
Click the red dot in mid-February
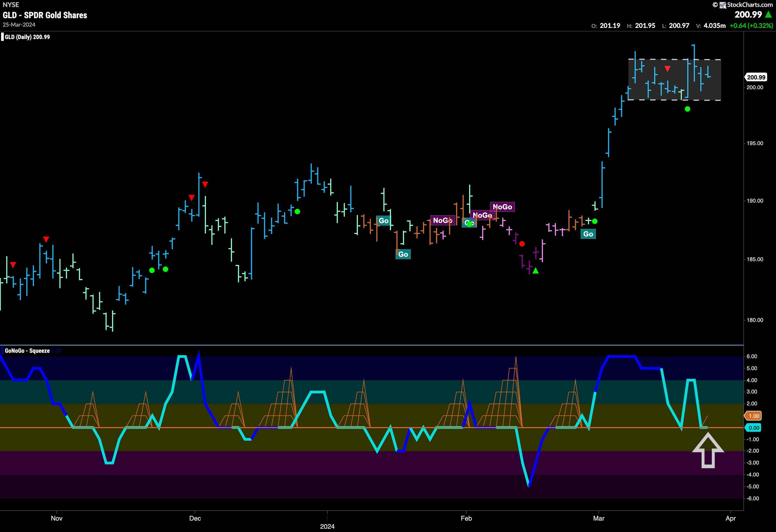[522, 244]
